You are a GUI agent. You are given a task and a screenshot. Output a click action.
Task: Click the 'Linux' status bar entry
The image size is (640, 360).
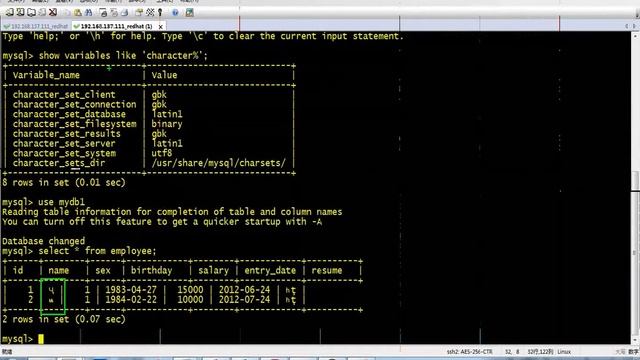(564, 352)
